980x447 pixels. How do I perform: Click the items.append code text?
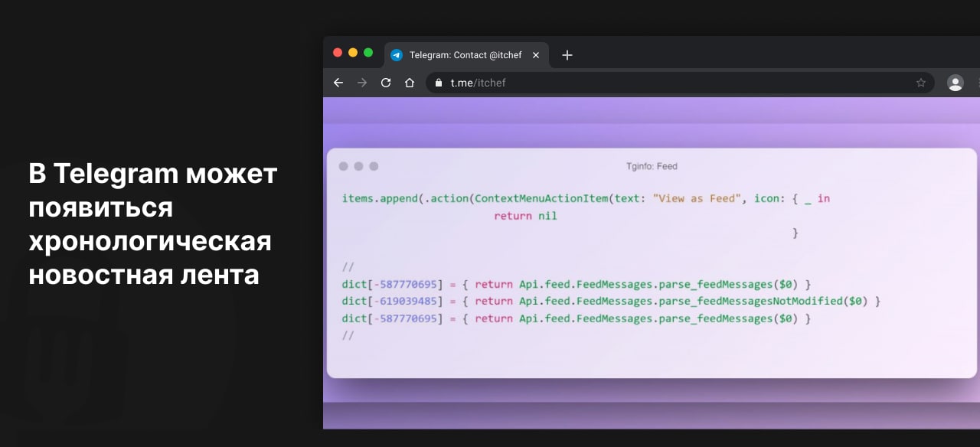click(x=380, y=198)
